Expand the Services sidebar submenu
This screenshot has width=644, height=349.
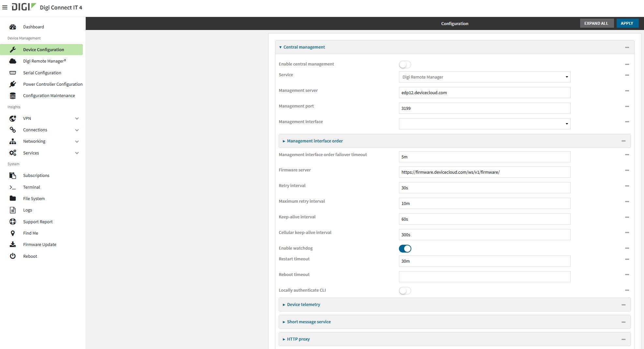(x=77, y=153)
